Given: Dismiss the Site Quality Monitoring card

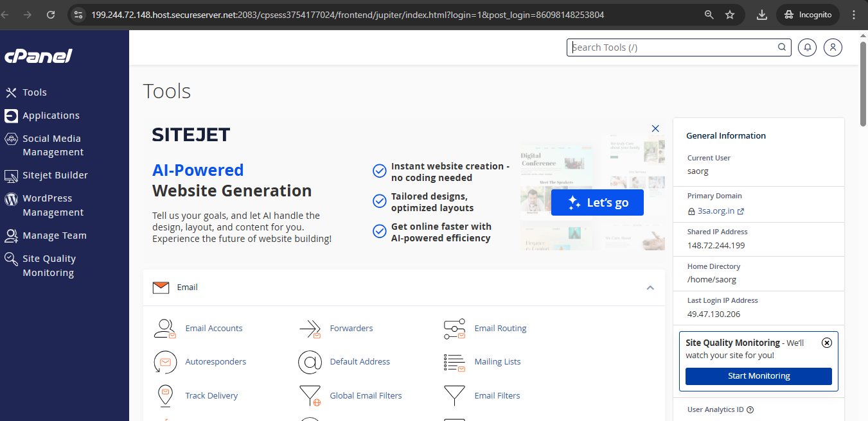Looking at the screenshot, I should point(827,343).
